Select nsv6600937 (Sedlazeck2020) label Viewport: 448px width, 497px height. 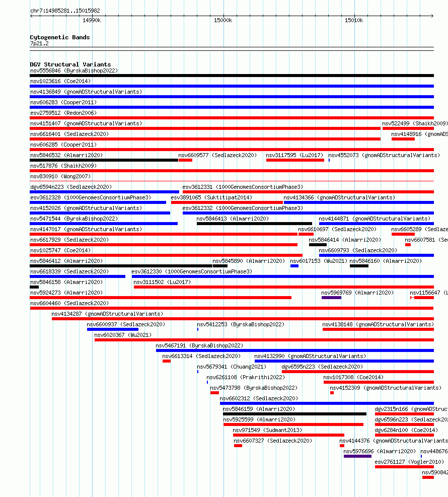[126, 325]
